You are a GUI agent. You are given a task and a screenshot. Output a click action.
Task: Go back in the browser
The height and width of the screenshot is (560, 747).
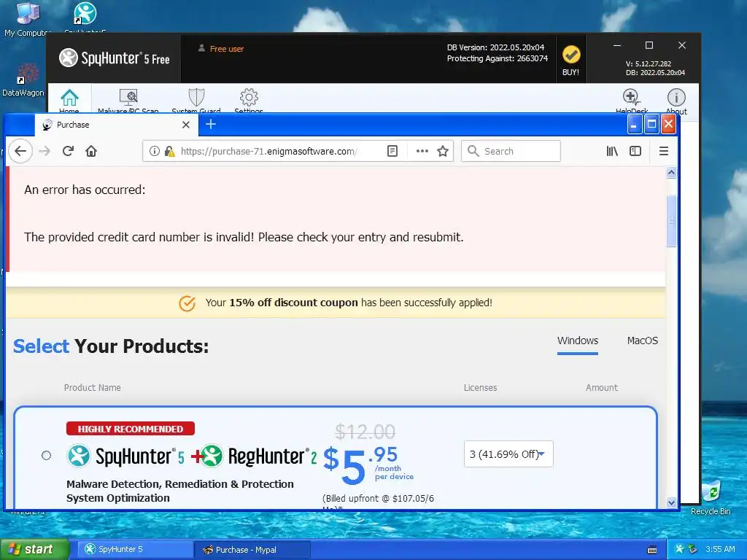[x=20, y=151]
